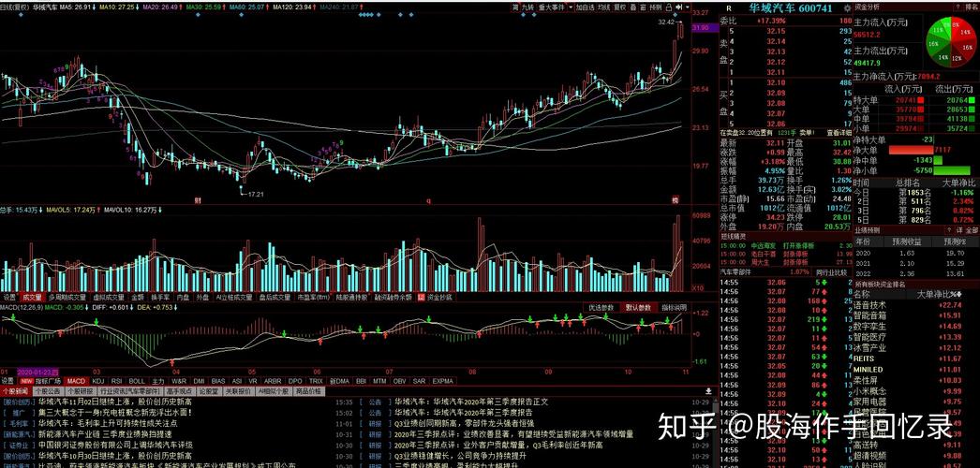The width and height of the screenshot is (980, 468).
Task: Click the 资金分析 pie chart
Action: (949, 41)
